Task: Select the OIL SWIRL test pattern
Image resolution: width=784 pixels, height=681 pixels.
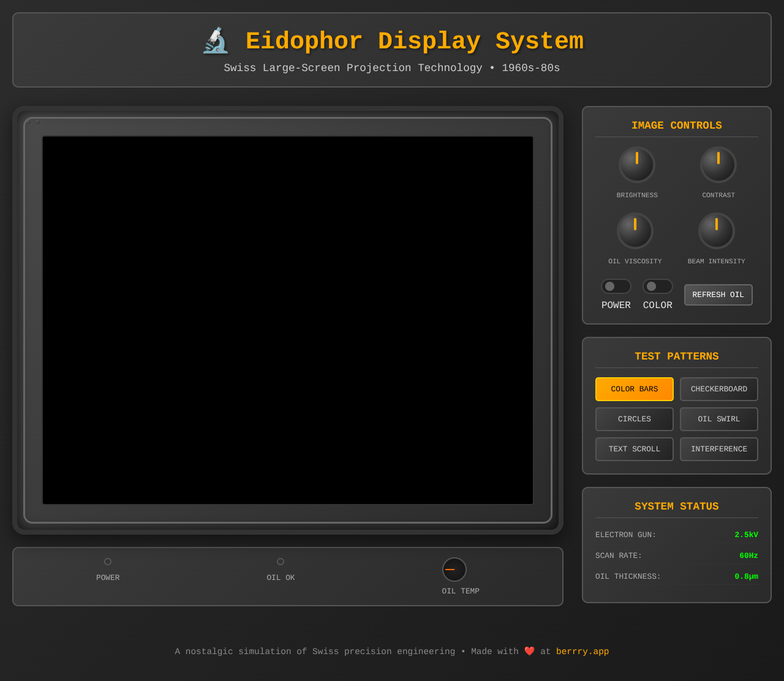Action: coord(718,419)
